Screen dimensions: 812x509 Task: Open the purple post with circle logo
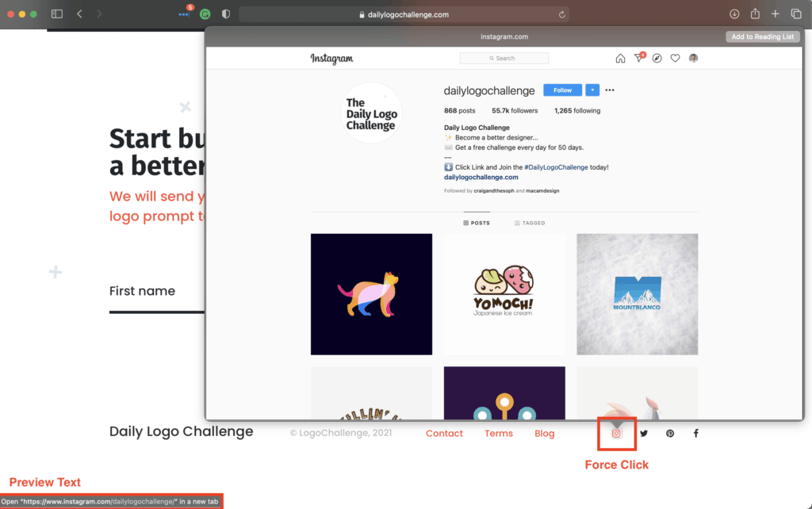504,393
